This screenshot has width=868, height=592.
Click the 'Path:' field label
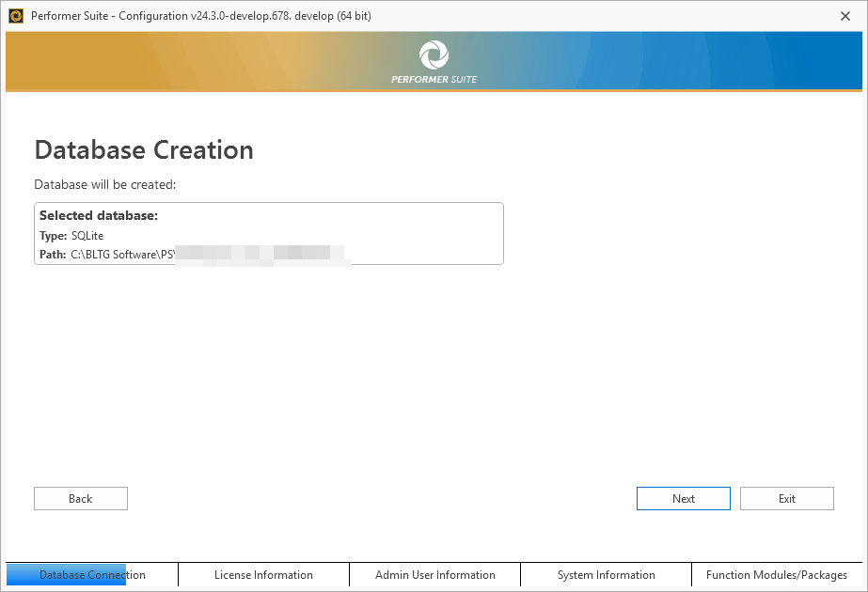coord(53,255)
